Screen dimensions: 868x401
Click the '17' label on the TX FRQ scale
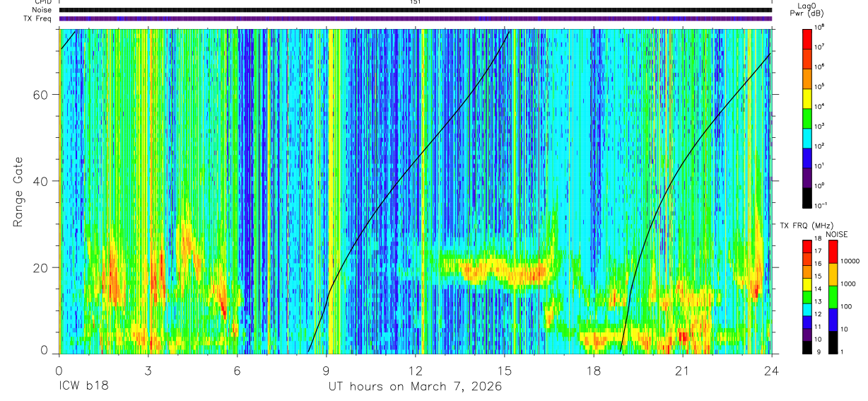point(818,251)
